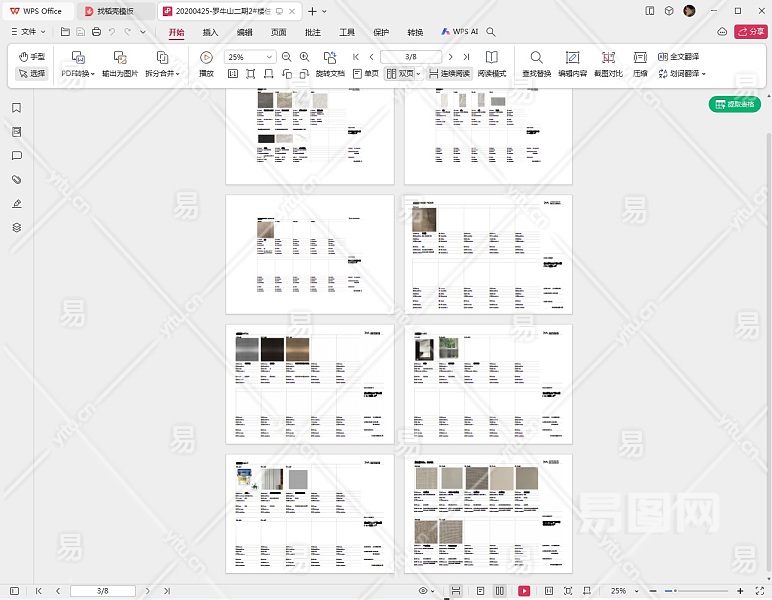
Task: Click the 压缩 compress tool icon
Action: pyautogui.click(x=640, y=59)
